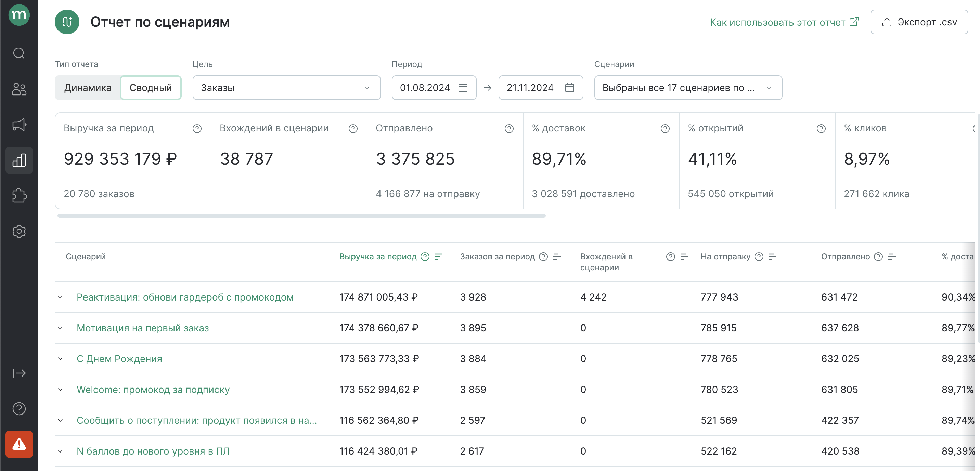
Task: Expand row N баллов до нового уровня
Action: [60, 451]
